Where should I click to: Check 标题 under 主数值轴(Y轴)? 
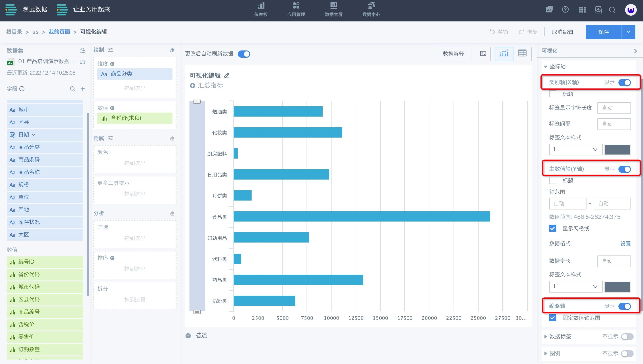553,180
